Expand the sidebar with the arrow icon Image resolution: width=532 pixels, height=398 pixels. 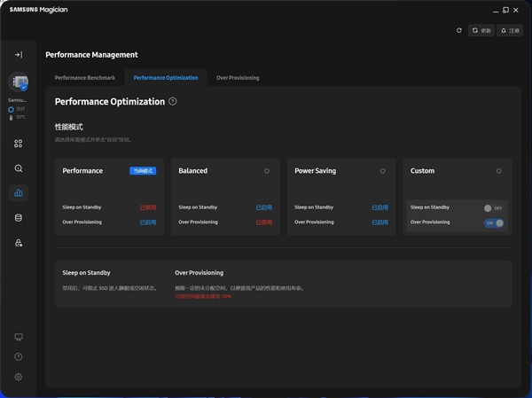point(19,55)
